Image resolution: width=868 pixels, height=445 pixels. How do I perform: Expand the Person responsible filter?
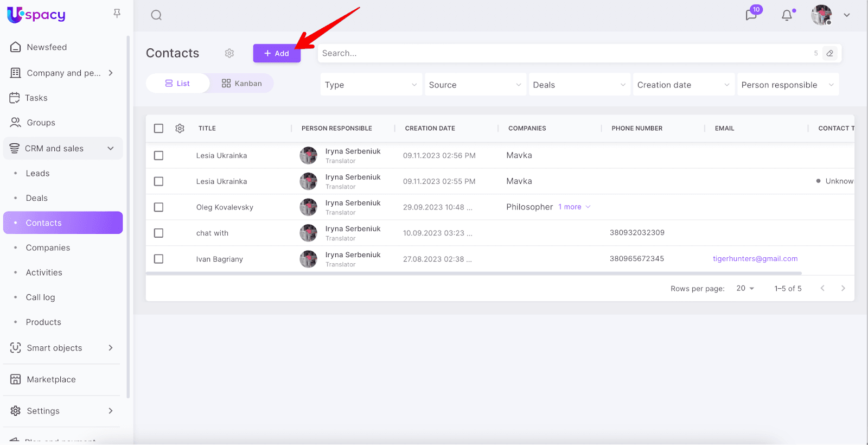788,85
